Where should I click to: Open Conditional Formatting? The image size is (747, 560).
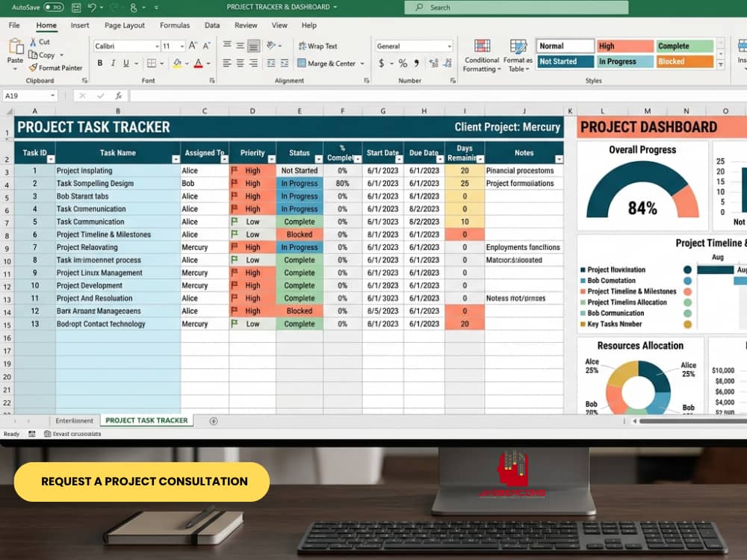coord(482,56)
